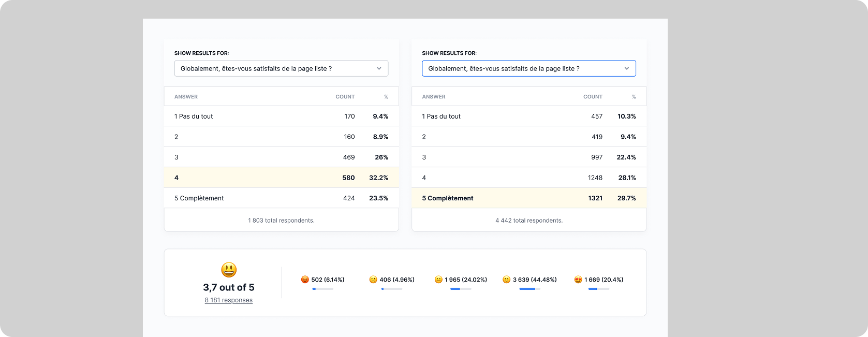Click "4 442 total respondents." footer text
This screenshot has height=337, width=868.
click(529, 221)
